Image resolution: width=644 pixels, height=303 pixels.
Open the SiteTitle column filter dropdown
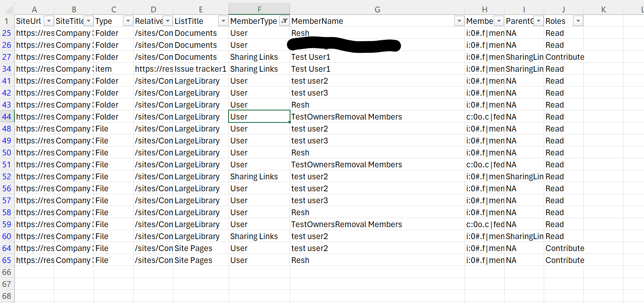(88, 21)
